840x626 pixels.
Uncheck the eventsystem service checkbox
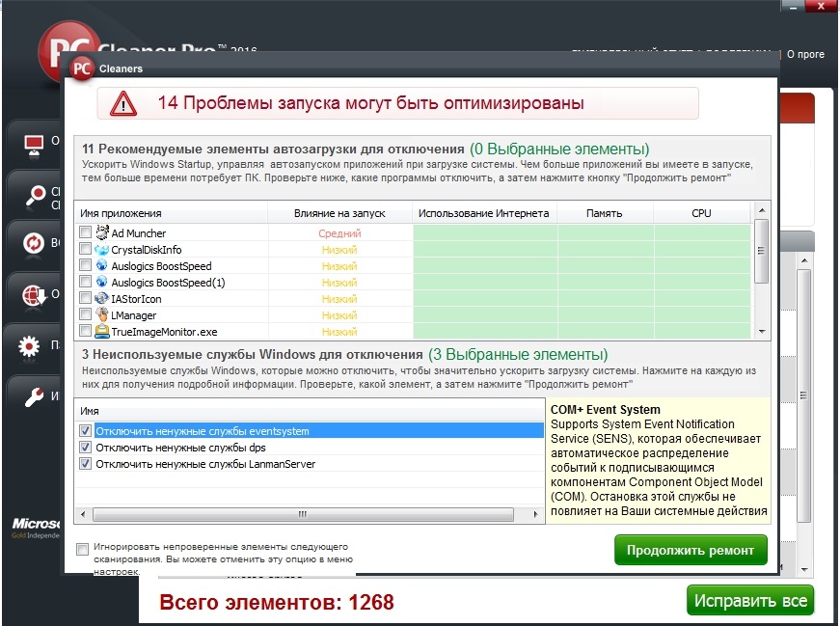click(85, 430)
